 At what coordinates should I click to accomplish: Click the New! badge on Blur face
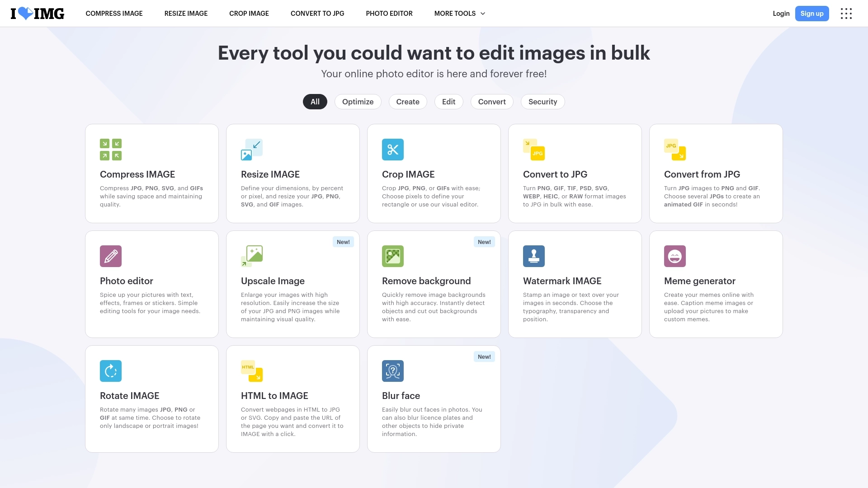[x=484, y=357]
